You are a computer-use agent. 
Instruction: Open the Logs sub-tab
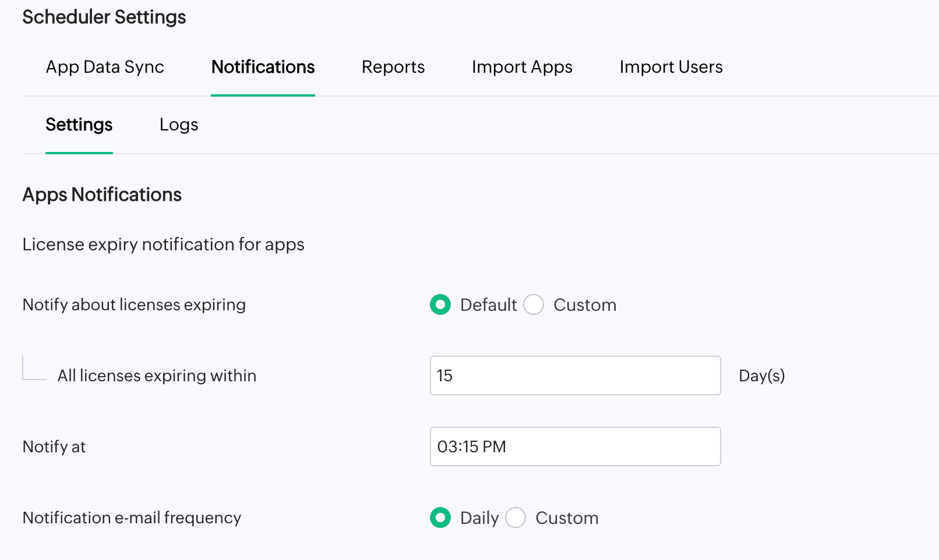179,125
